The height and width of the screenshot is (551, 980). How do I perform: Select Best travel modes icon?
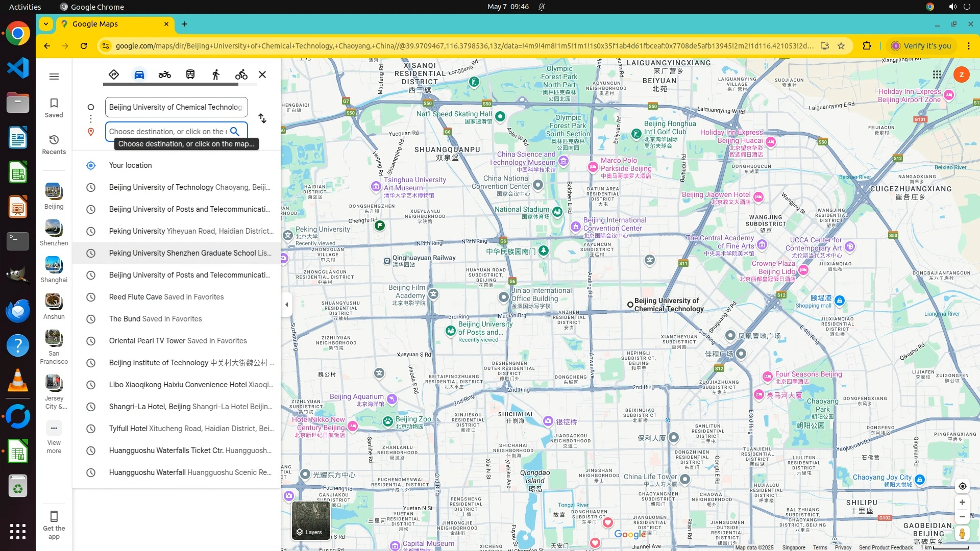(113, 74)
